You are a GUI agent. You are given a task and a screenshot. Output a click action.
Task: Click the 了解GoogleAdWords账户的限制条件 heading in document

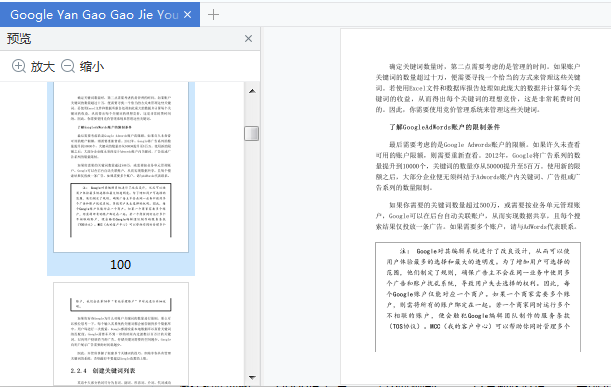coord(445,127)
